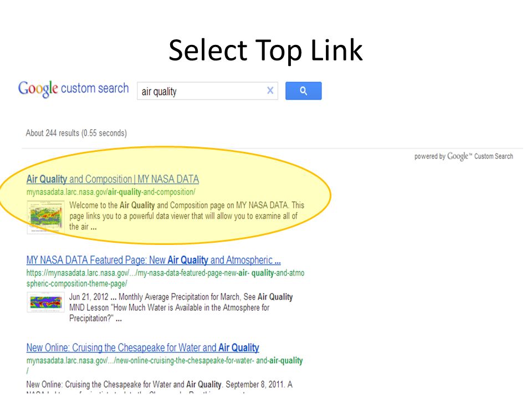Click the 'powered by Google Custom Search' branding
532x399 pixels.
pyautogui.click(x=463, y=156)
